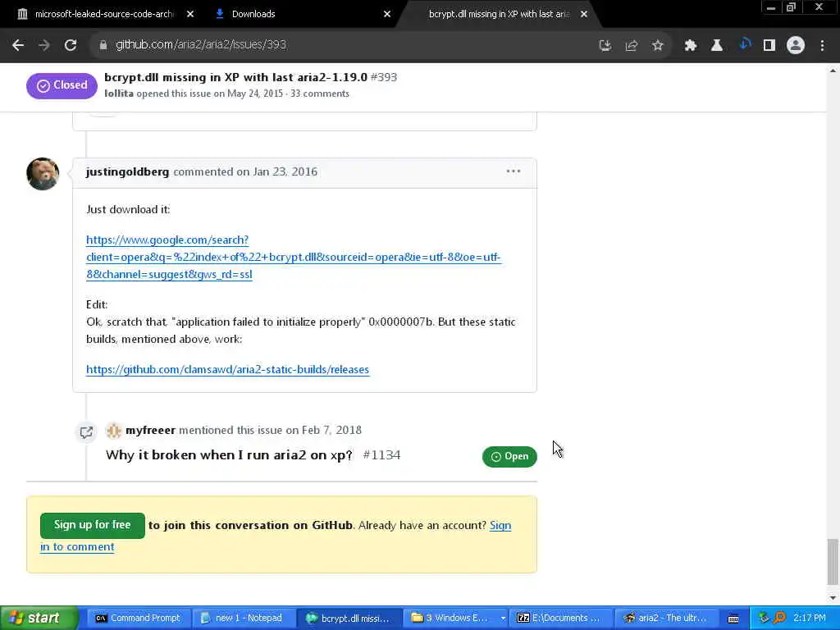This screenshot has width=840, height=630.
Task: Open clamsawd aria2-static-builds releases link
Action: pyautogui.click(x=228, y=370)
